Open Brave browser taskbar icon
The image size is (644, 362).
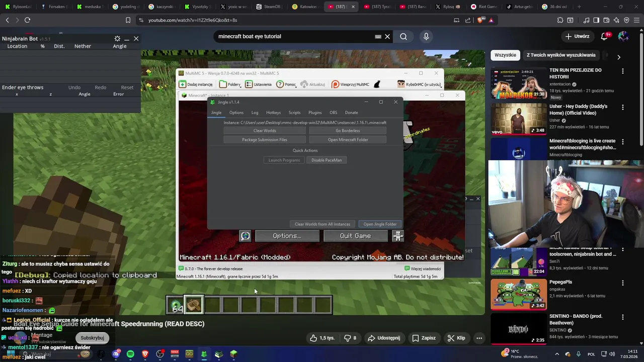(x=145, y=354)
